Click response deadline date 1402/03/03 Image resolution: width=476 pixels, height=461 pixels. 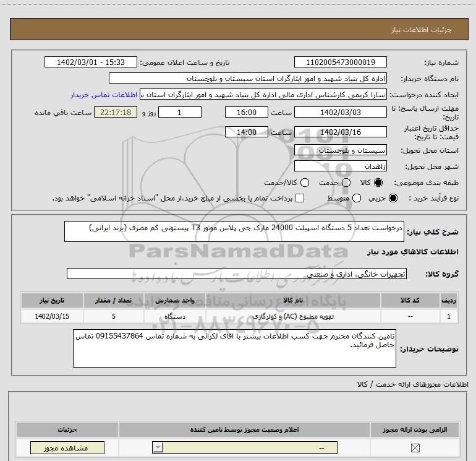click(340, 112)
